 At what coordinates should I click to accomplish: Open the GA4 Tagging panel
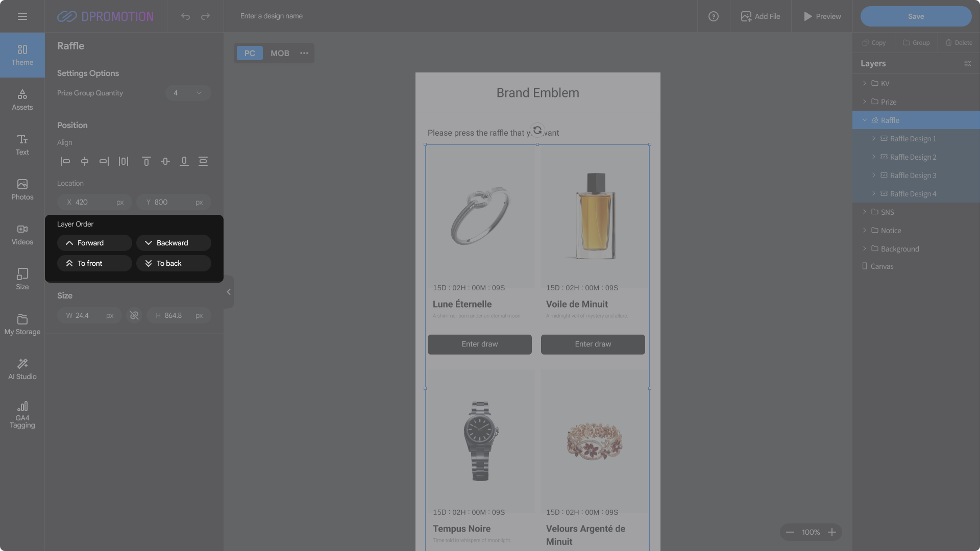(22, 414)
